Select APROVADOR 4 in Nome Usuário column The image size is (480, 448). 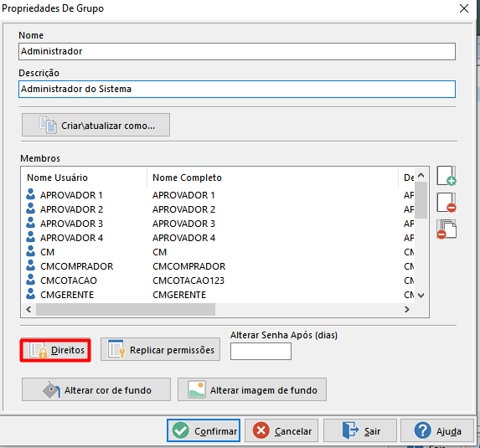point(72,238)
